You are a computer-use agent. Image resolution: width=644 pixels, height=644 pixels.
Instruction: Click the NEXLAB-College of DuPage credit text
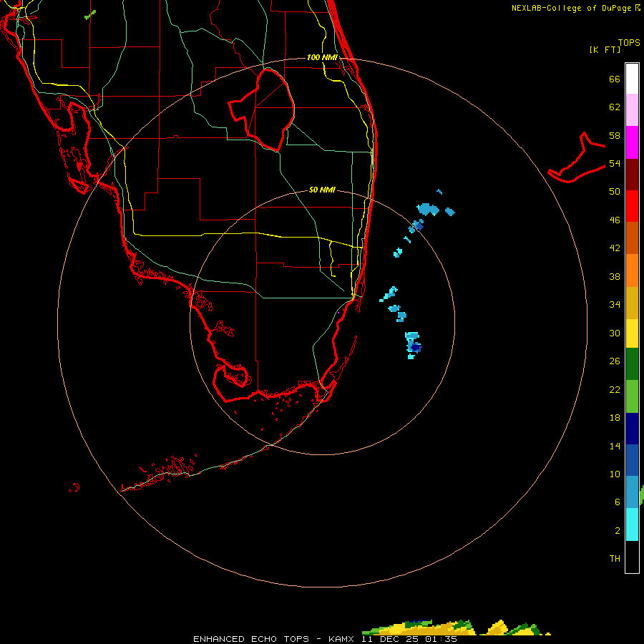click(572, 8)
